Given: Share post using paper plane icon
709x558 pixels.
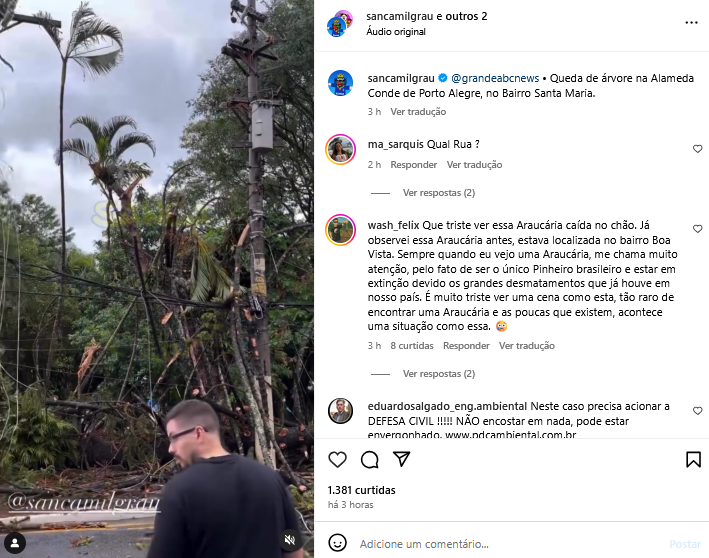Looking at the screenshot, I should [402, 459].
